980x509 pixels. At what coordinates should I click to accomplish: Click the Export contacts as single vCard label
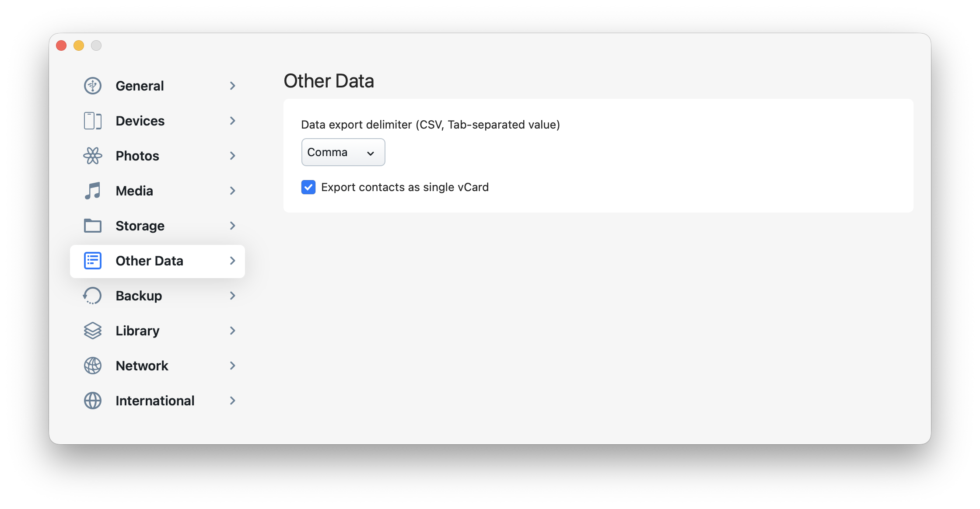point(405,187)
